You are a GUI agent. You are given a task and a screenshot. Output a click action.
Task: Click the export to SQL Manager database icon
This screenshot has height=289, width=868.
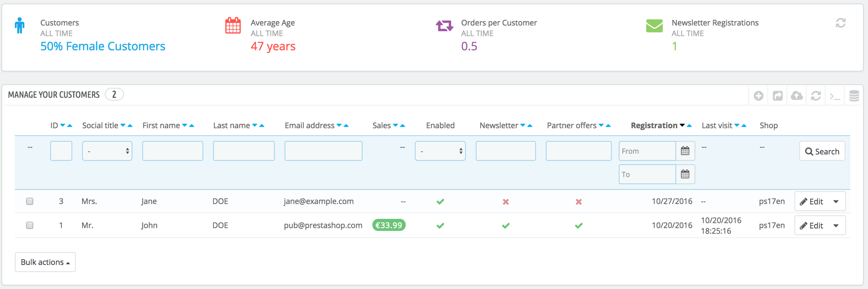coord(854,96)
